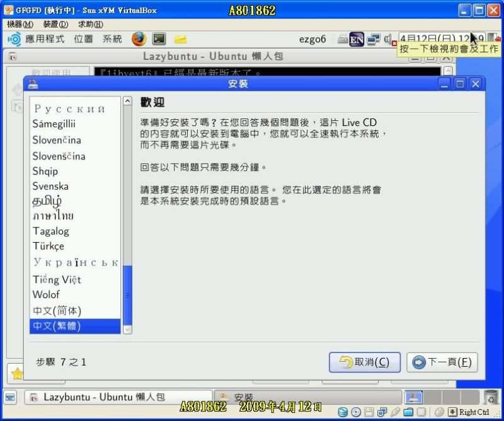This screenshot has height=421, width=504.
Task: Open the 裝置(D) menu
Action: (55, 24)
